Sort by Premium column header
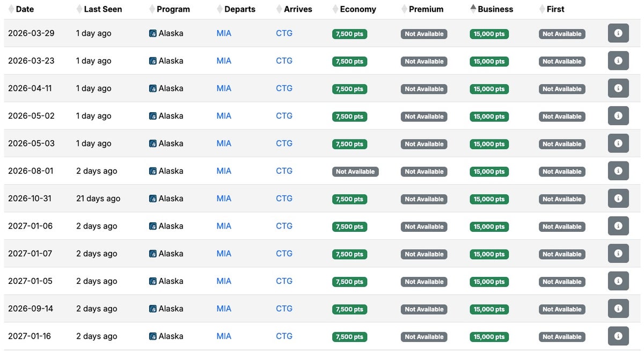 click(426, 9)
